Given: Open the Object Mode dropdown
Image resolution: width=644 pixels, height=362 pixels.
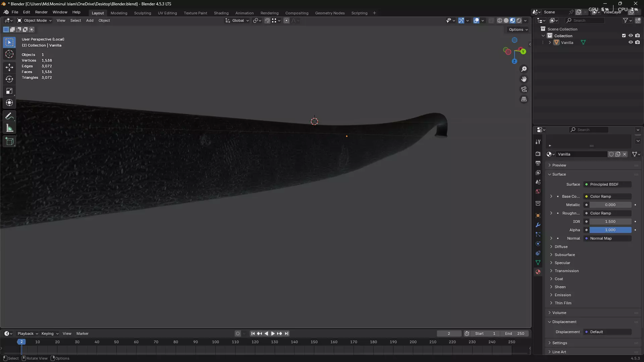Looking at the screenshot, I should click(x=34, y=20).
